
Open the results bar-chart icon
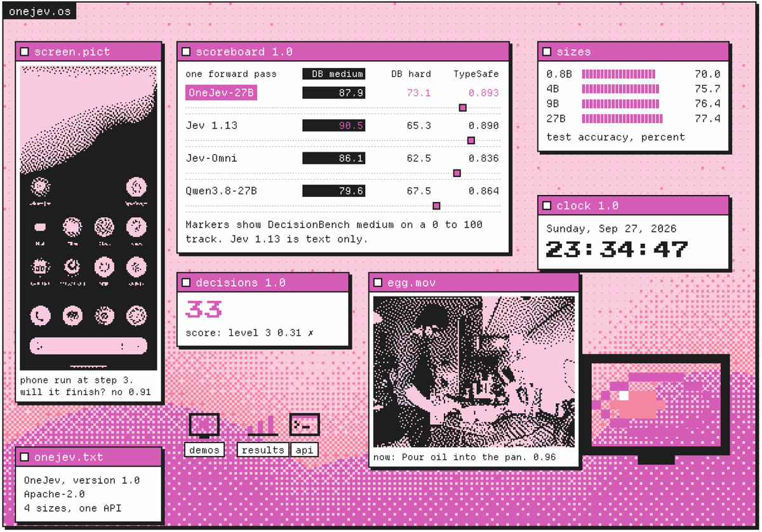click(262, 426)
